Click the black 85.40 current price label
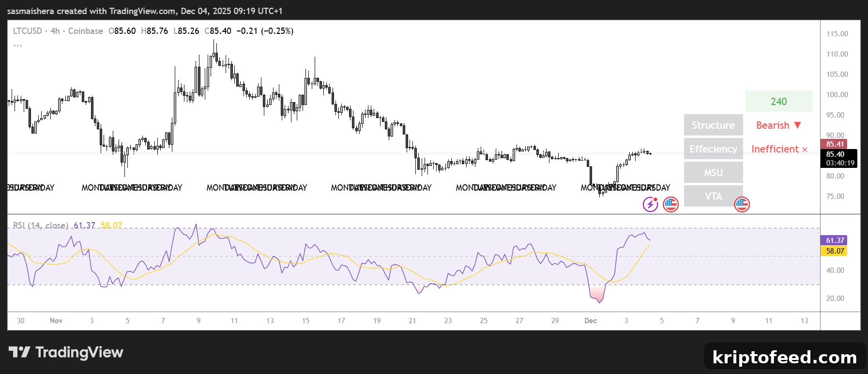This screenshot has height=374, width=868. [x=835, y=154]
